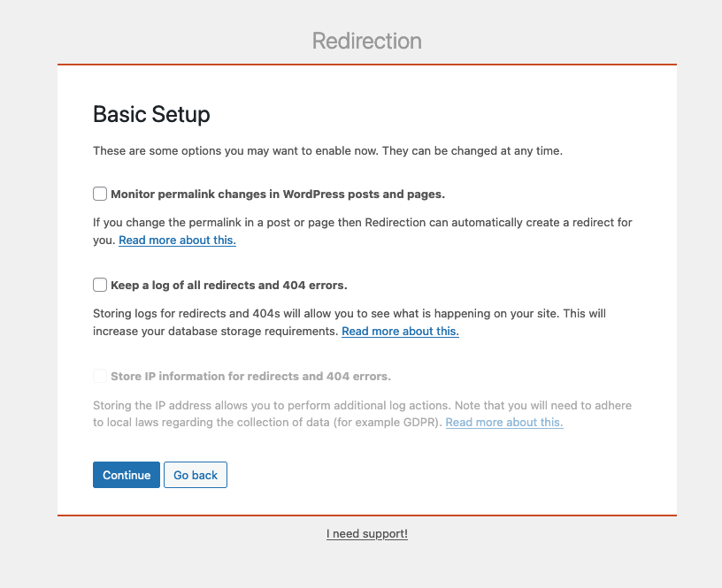Click the paragraph explaining automatic redirect creation
Viewport: 722px width, 588px height.
363,231
